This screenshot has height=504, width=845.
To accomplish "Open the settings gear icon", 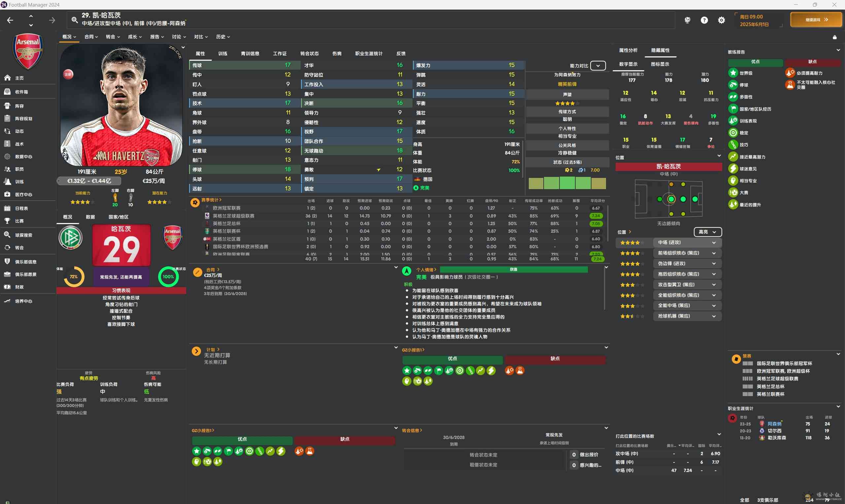I will 721,20.
